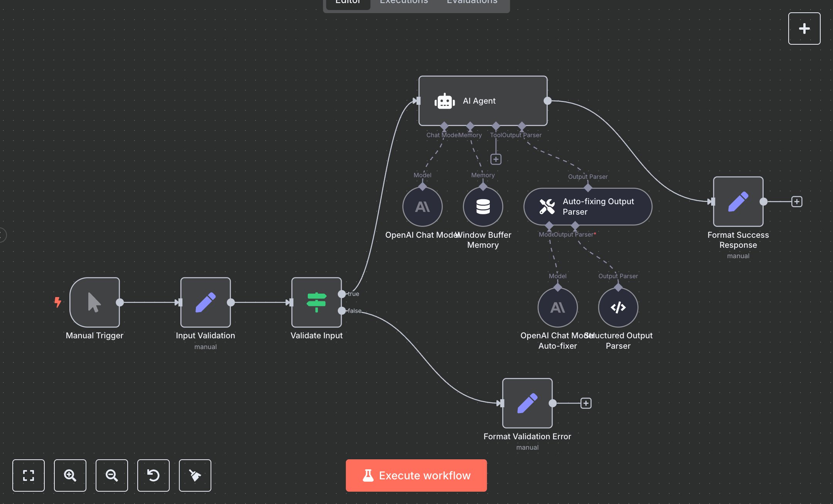Select the Manual Trigger node
The image size is (833, 504).
point(94,303)
